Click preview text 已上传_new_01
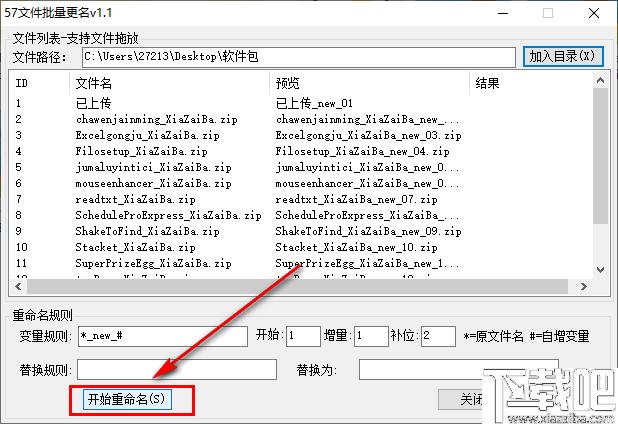 coord(314,103)
